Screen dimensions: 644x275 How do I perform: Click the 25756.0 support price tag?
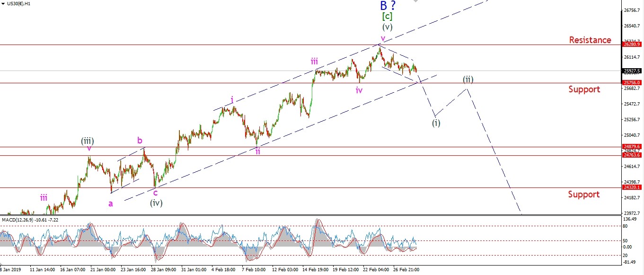pyautogui.click(x=632, y=83)
